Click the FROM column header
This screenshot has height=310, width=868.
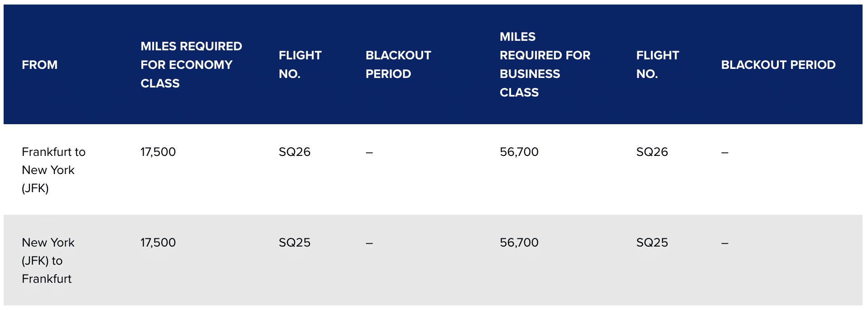40,65
